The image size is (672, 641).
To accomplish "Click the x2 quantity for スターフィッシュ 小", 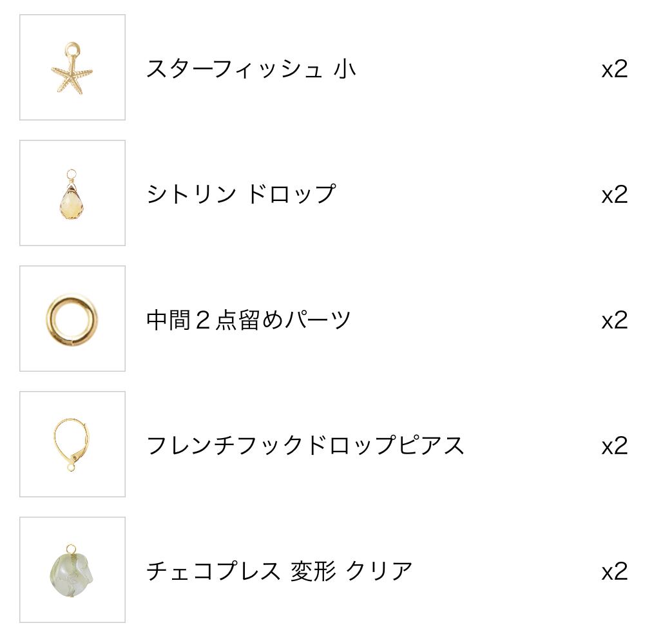I will (x=614, y=69).
